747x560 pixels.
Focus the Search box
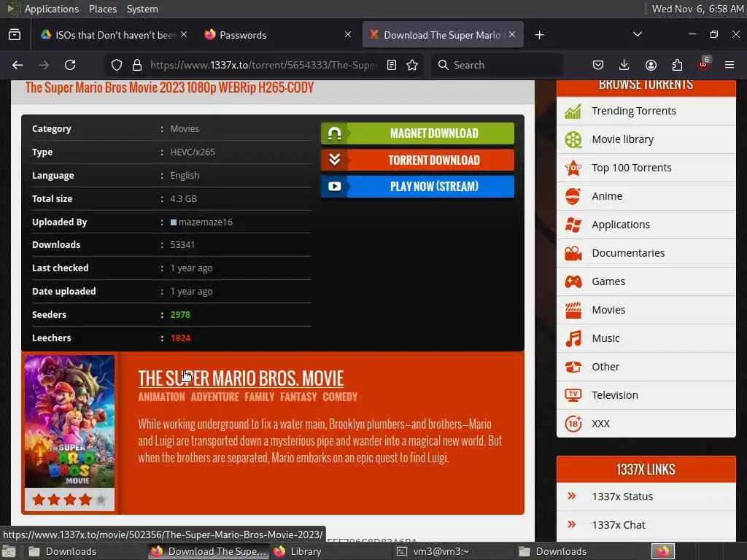point(497,65)
